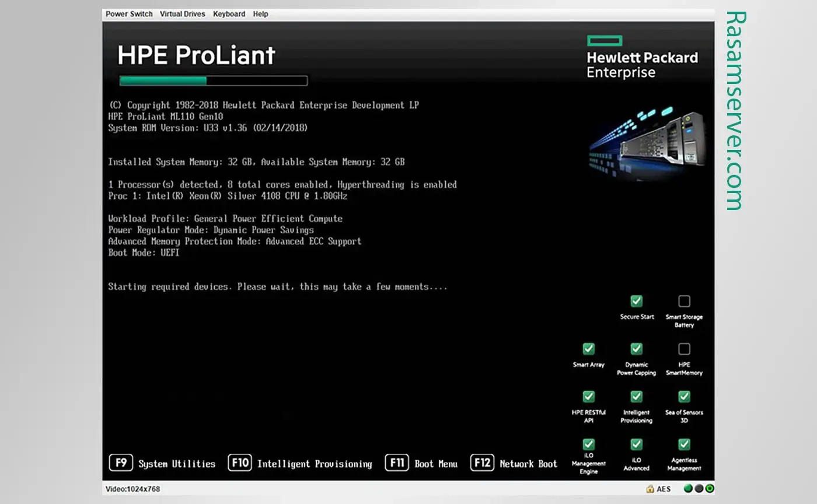817x504 pixels.
Task: Click the iLO Management Engine checkbox
Action: point(588,444)
